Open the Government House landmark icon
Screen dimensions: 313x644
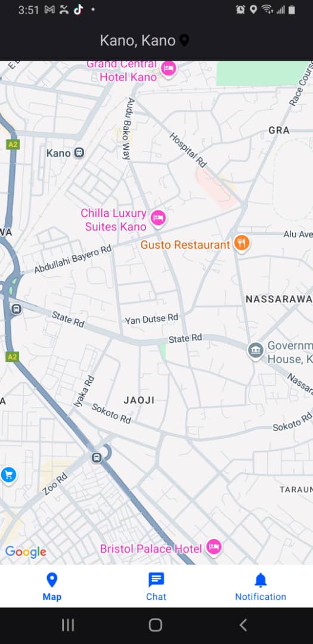[x=256, y=351]
